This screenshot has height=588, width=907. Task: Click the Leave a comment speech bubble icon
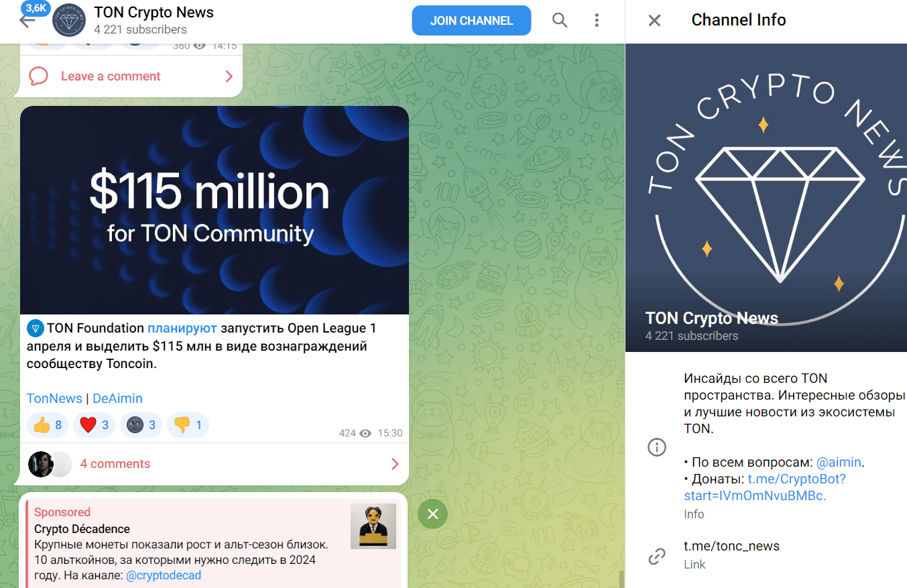39,76
